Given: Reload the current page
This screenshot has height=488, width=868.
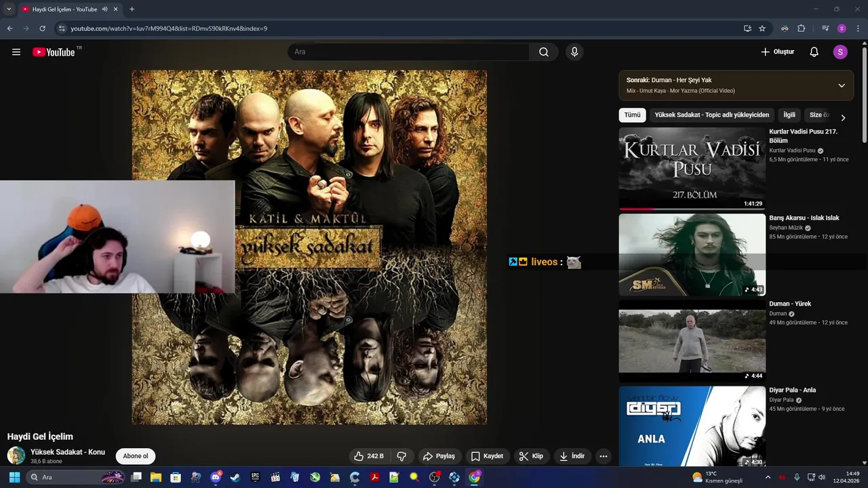Looking at the screenshot, I should click(42, 28).
